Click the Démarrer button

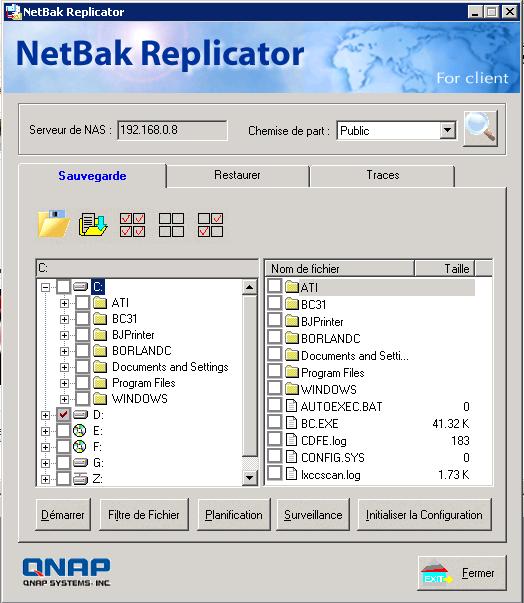[x=63, y=515]
